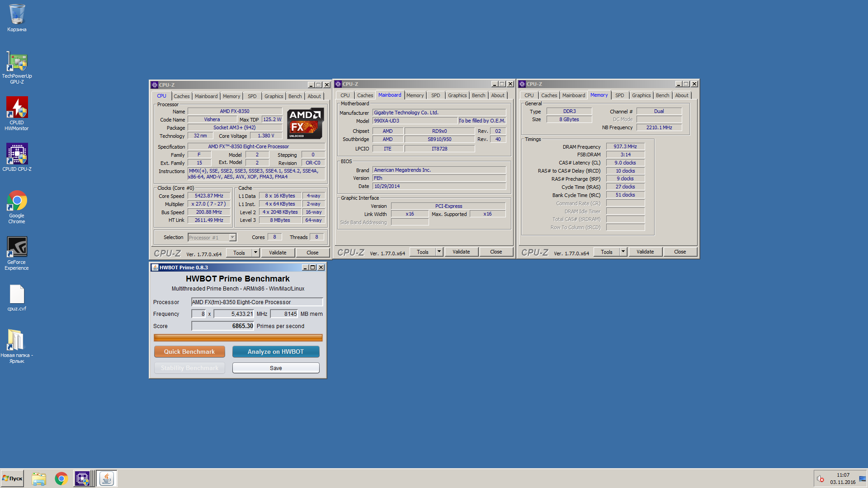
Task: Click Core Voltage value 1.380 V
Action: point(266,136)
